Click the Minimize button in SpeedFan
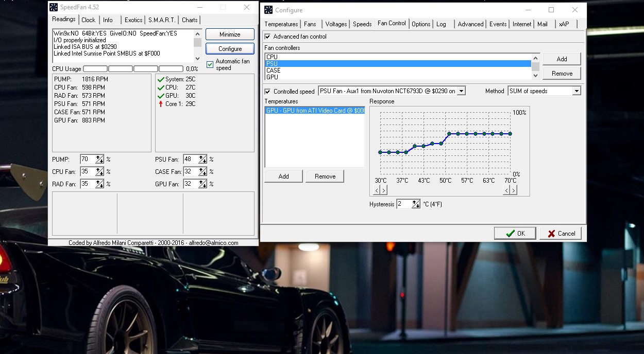Viewport: 644px width, 354px height. [230, 34]
